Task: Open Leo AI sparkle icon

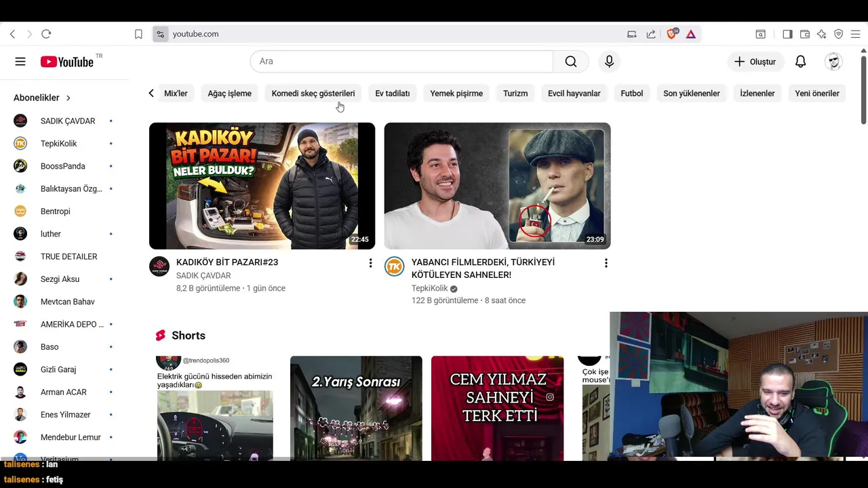Action: [821, 34]
